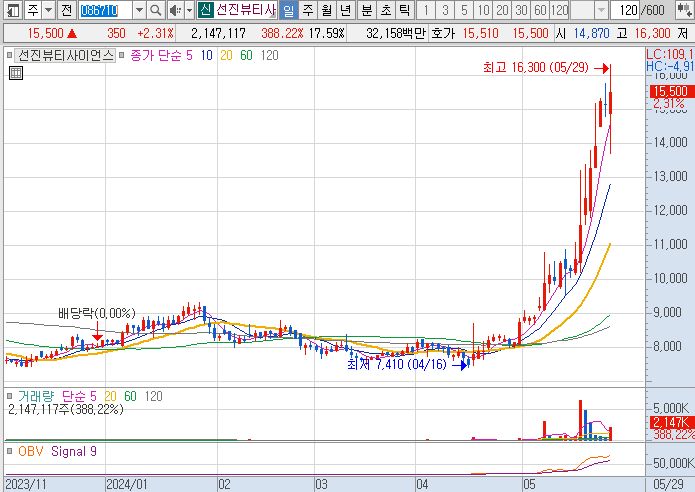The height and width of the screenshot is (492, 695).
Task: Click the HC:-4.91 label at top right
Action: (x=670, y=66)
